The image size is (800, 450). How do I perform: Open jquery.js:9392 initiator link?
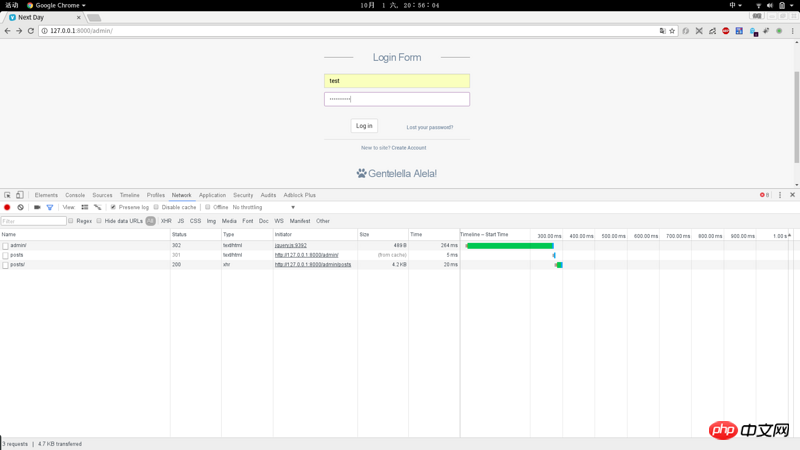click(291, 245)
